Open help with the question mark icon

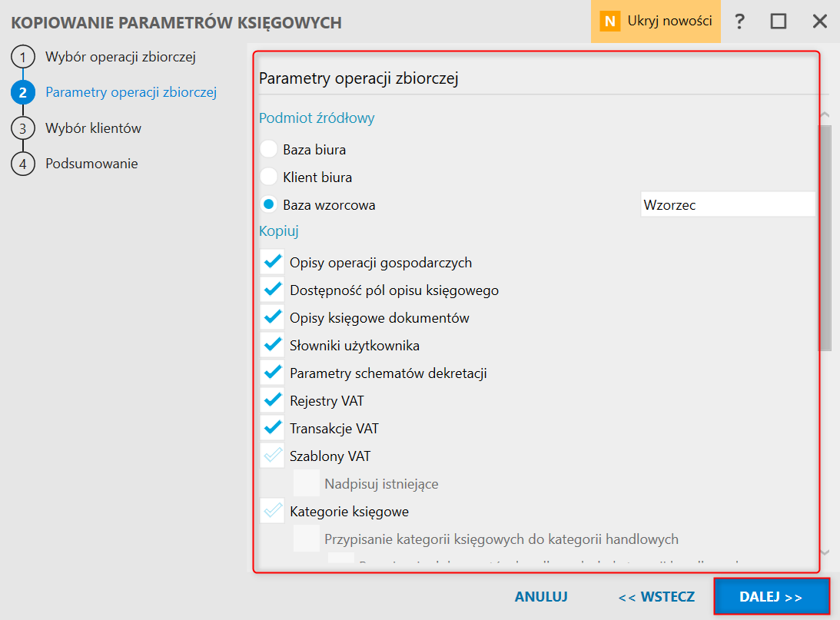coord(739,22)
